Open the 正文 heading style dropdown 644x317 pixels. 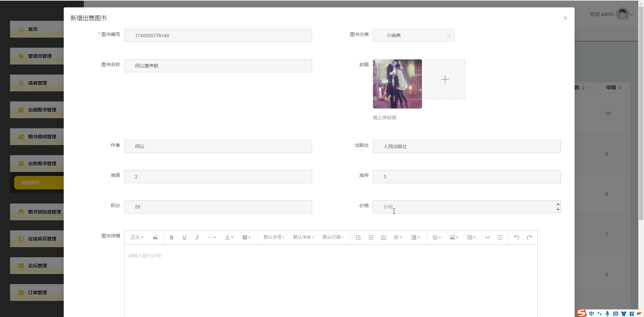click(137, 237)
